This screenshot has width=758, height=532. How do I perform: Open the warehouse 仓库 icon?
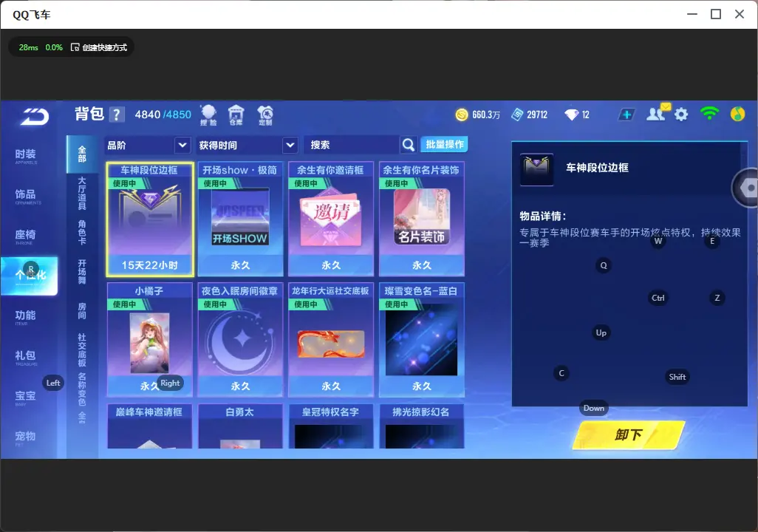(236, 115)
